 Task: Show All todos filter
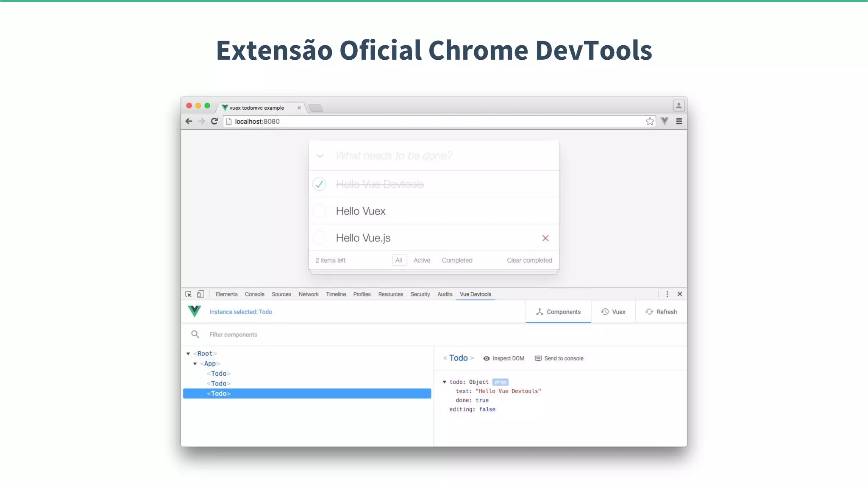pyautogui.click(x=399, y=260)
